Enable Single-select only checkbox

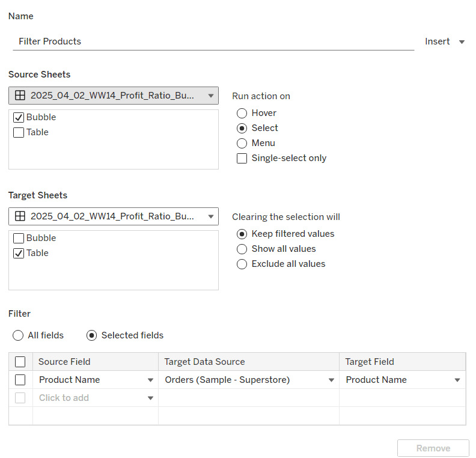242,159
